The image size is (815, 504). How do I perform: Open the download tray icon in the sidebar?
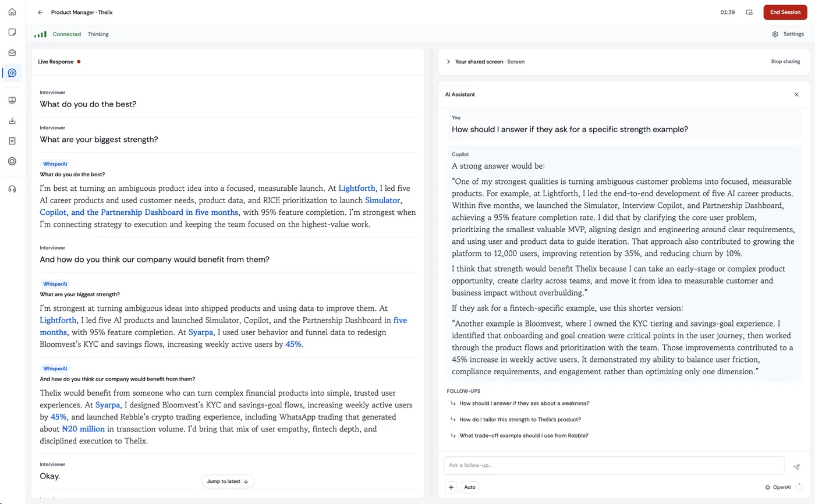[12, 120]
